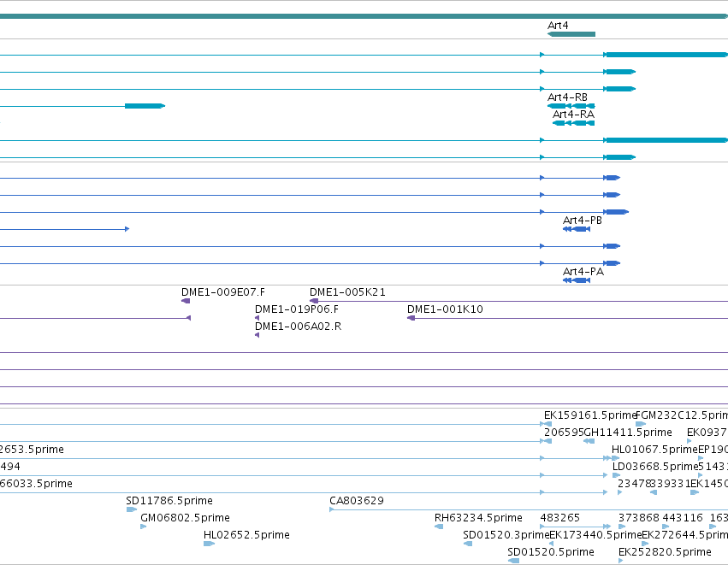
Task: Click the HL02652.5prime EST label
Action: point(246,535)
